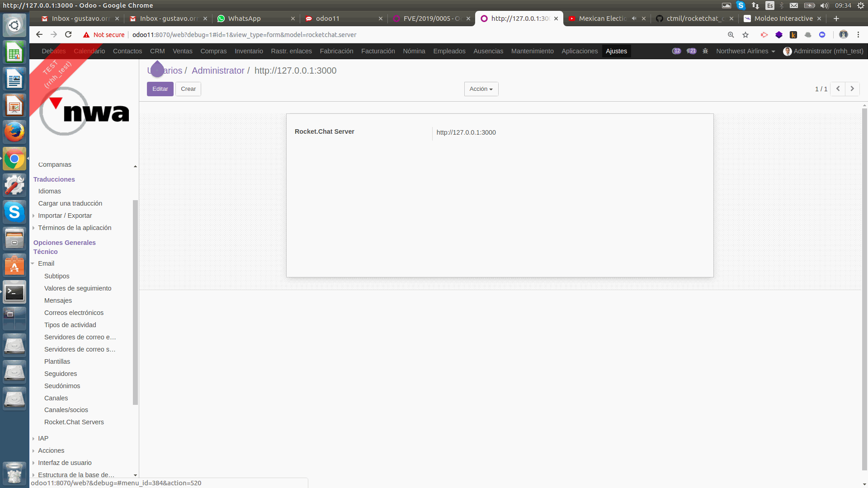The image size is (868, 488).
Task: Open LibreOffice Writer from the dock
Action: [x=14, y=80]
